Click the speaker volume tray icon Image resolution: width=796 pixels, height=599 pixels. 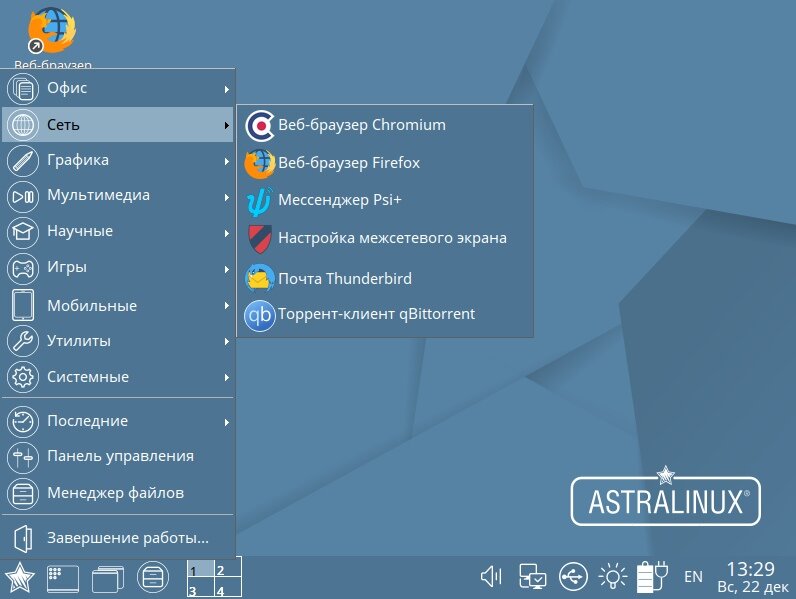pos(491,577)
